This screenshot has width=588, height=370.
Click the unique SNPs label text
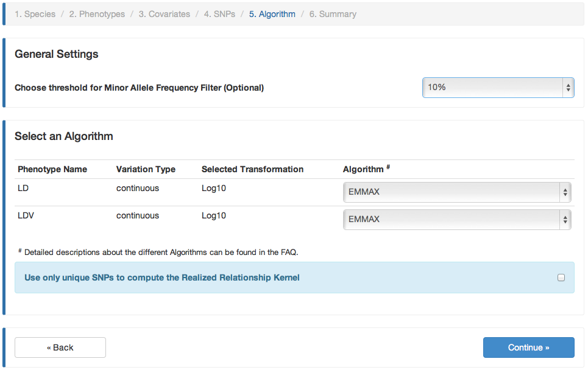pos(162,277)
